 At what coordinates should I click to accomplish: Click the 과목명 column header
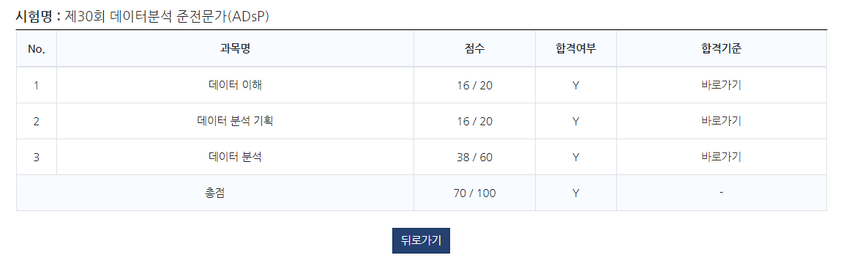tap(235, 49)
